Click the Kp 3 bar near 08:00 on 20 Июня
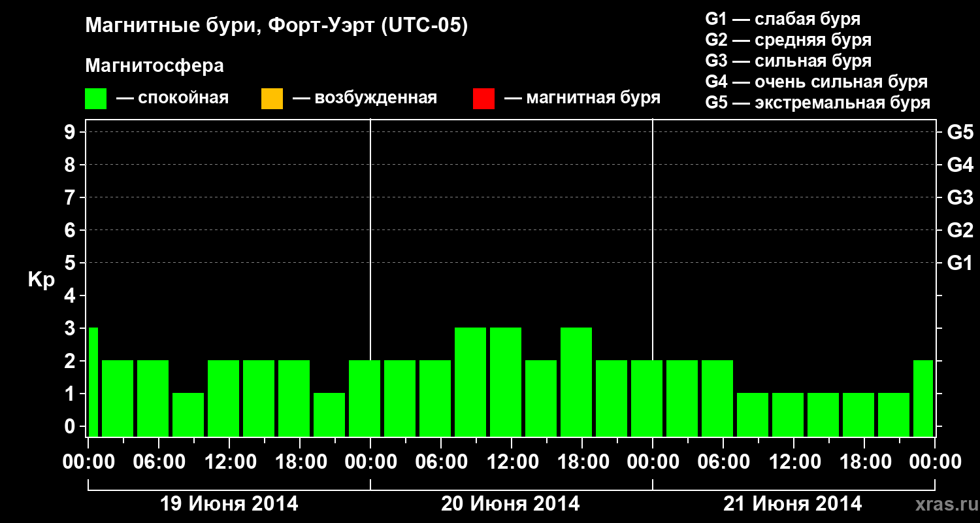The image size is (980, 523). [470, 382]
